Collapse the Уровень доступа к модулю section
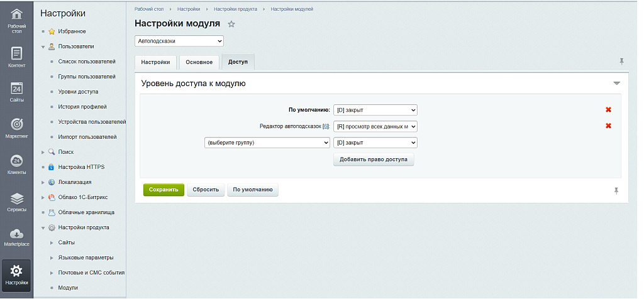This screenshot has width=644, height=299. [616, 83]
